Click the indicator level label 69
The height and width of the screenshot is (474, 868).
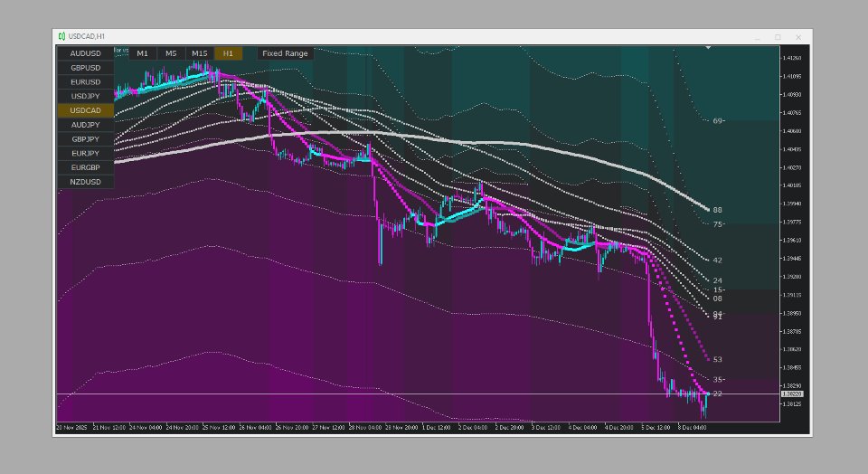tap(717, 120)
